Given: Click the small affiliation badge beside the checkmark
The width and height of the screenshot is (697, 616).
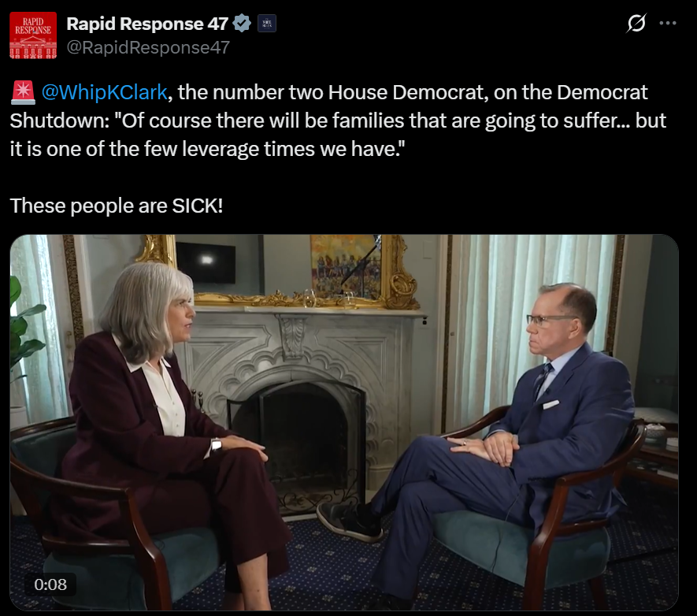Looking at the screenshot, I should pyautogui.click(x=267, y=23).
